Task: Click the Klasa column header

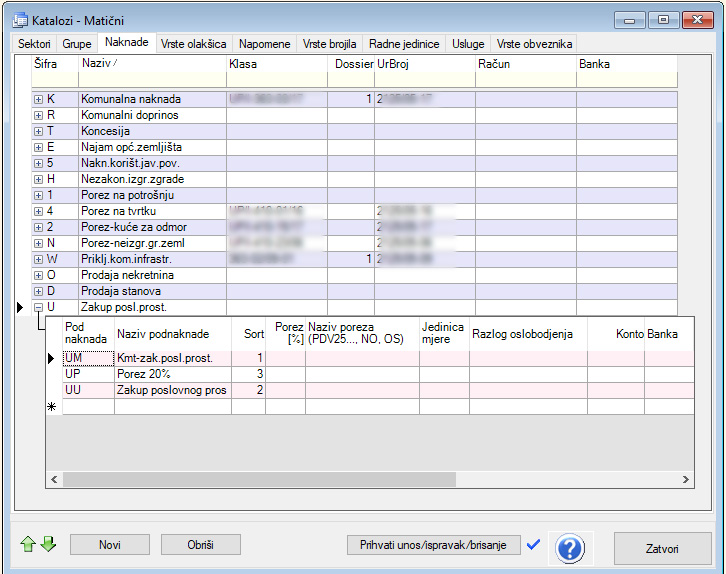Action: click(277, 63)
